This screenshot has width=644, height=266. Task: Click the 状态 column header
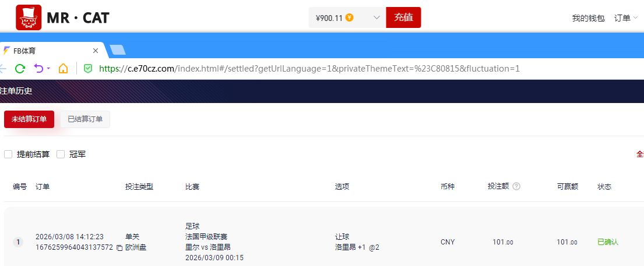(604, 187)
